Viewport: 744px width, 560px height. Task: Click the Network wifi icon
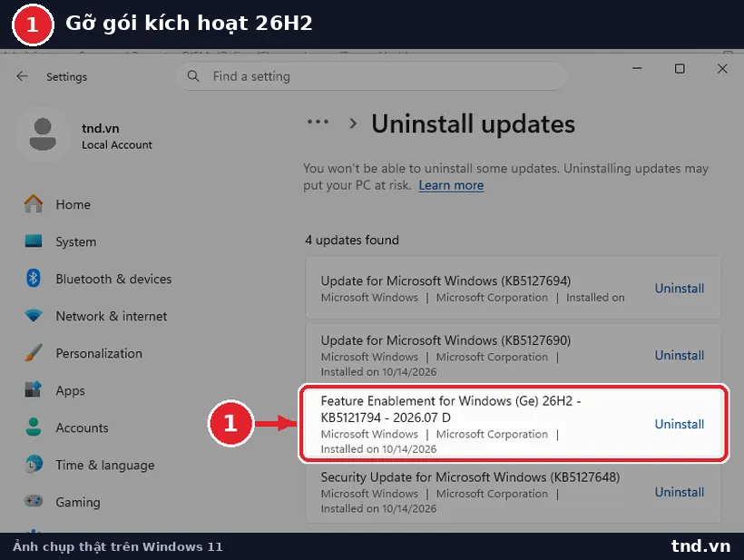pos(34,315)
